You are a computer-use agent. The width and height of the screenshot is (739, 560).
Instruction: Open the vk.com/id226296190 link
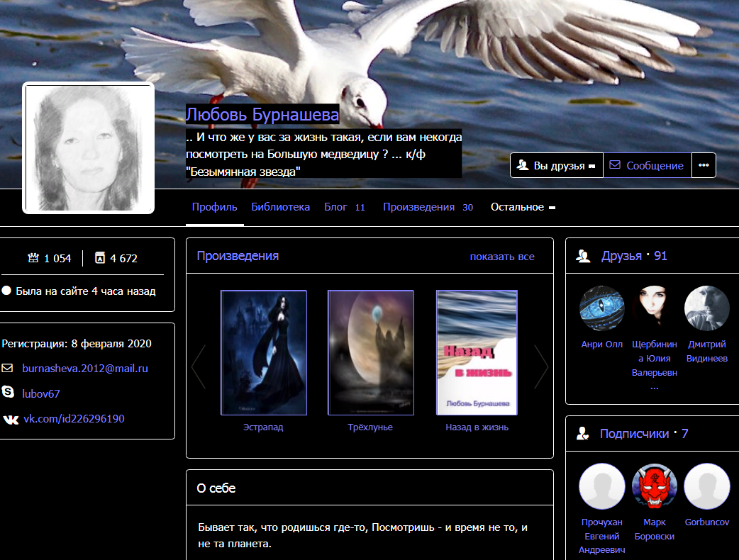point(74,419)
